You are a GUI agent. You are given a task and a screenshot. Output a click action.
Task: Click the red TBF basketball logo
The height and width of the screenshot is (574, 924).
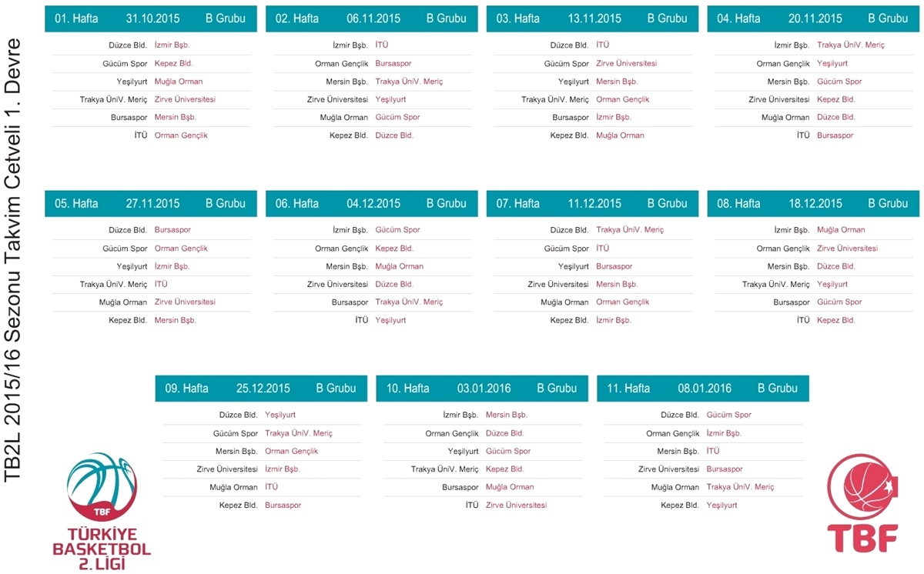862,504
